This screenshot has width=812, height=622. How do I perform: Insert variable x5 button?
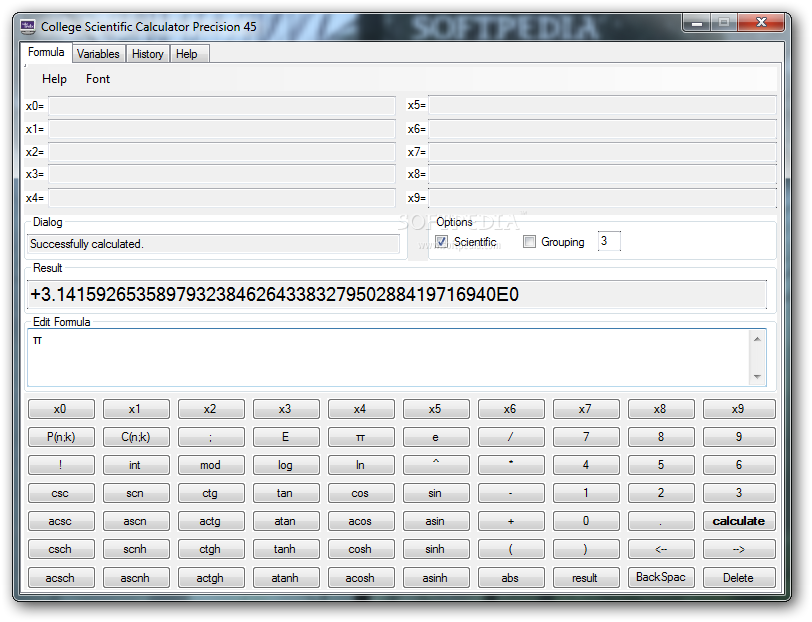tap(436, 409)
